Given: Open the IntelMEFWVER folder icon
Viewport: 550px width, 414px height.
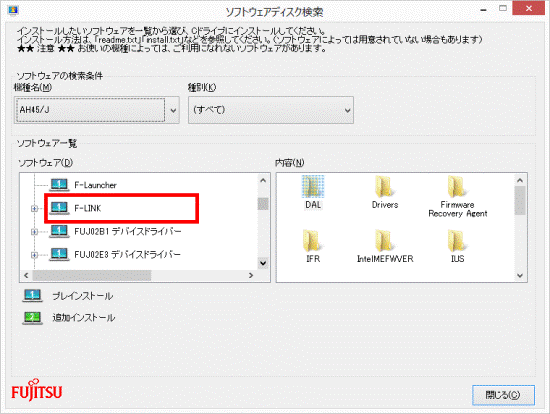Looking at the screenshot, I should click(x=384, y=241).
